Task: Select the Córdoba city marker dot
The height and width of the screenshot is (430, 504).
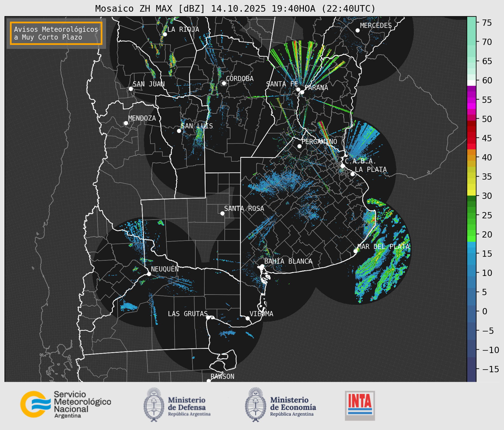Action: pos(224,83)
